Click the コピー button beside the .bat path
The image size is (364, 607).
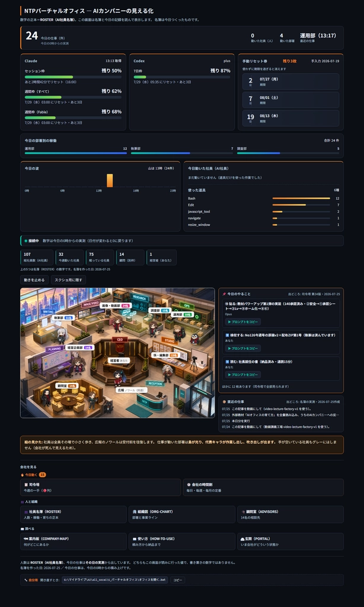[x=177, y=580]
